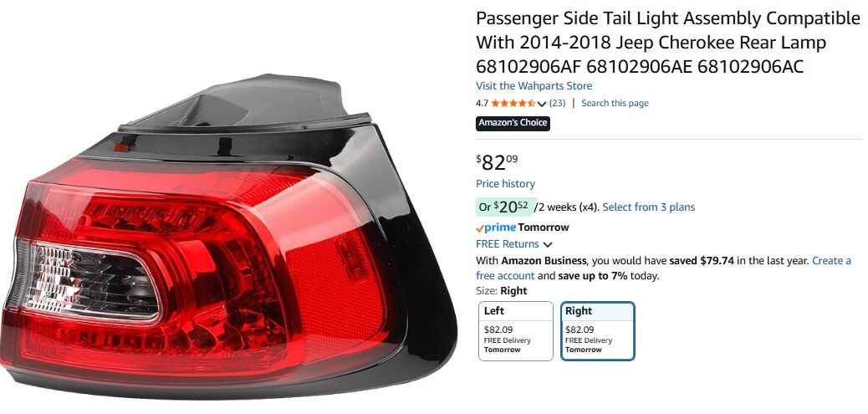Click the Passenger Side Tail Light title
This screenshot has width=868, height=414.
(667, 42)
